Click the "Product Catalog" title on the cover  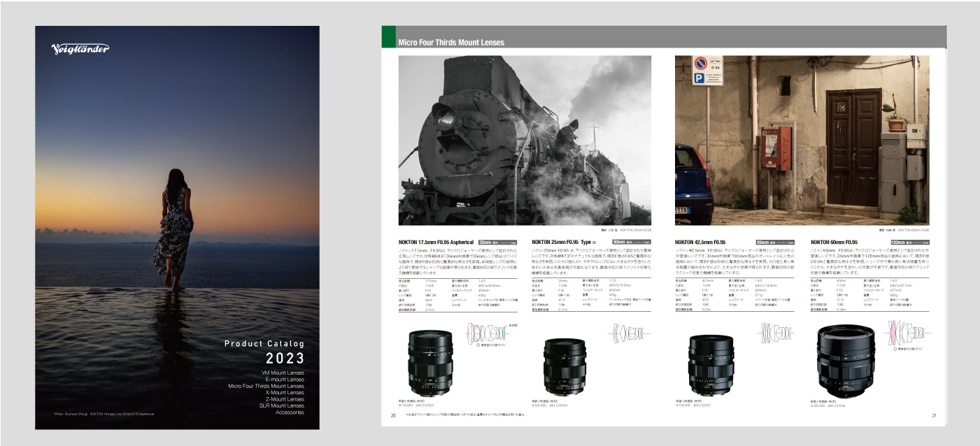click(264, 344)
